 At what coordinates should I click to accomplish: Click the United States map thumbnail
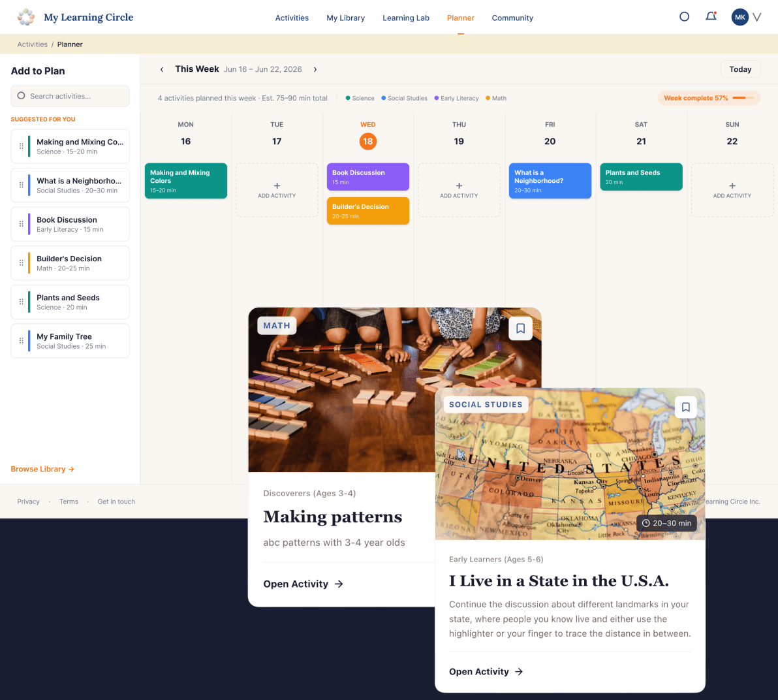pyautogui.click(x=570, y=464)
